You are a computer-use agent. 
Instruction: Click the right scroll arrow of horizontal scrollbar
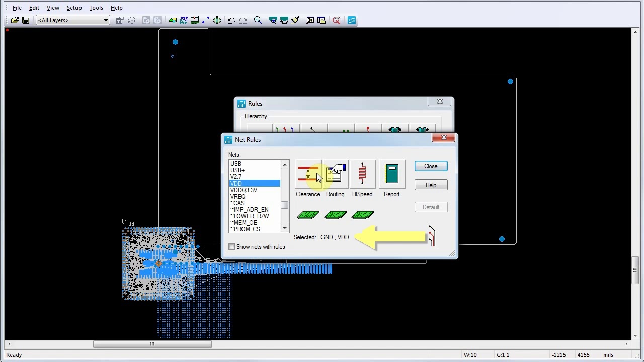point(626,344)
